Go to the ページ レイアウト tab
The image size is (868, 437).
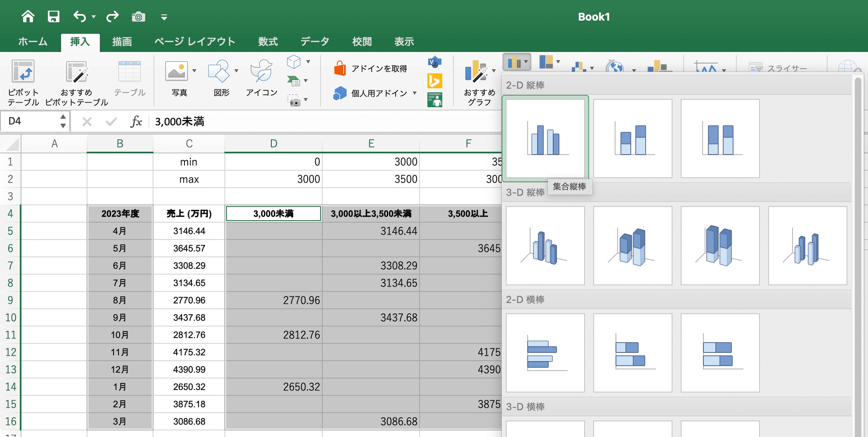[x=195, y=42]
